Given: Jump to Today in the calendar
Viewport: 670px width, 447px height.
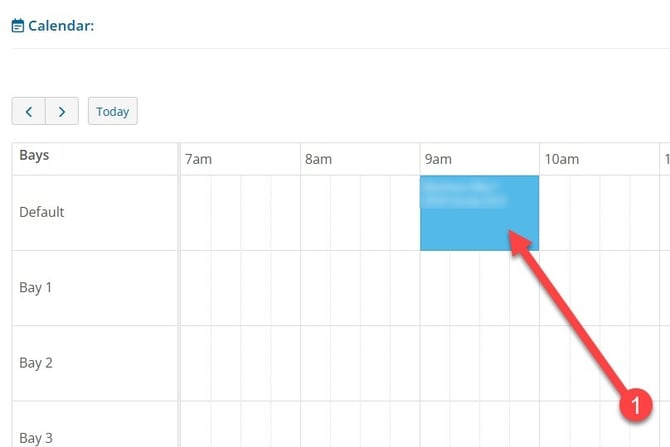Looking at the screenshot, I should pos(113,112).
